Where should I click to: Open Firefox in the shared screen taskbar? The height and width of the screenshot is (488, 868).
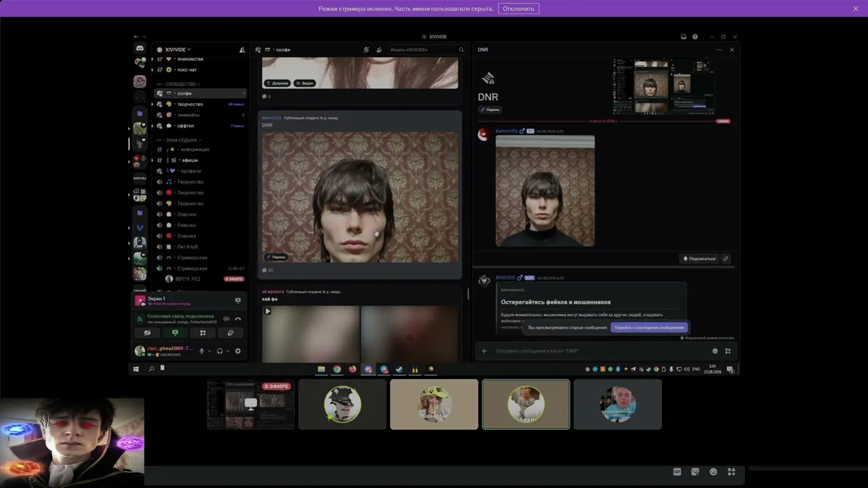click(353, 369)
